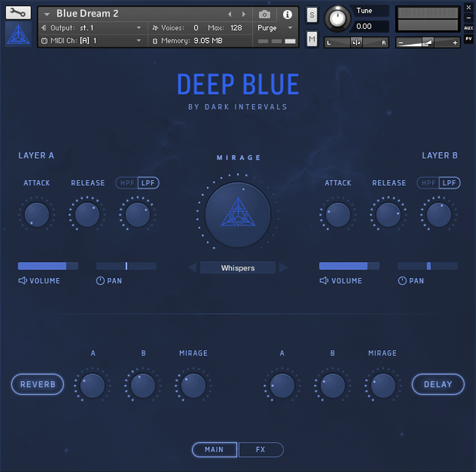Select the previous Mirage sound with left arrow
476x472 pixels.
click(x=192, y=268)
